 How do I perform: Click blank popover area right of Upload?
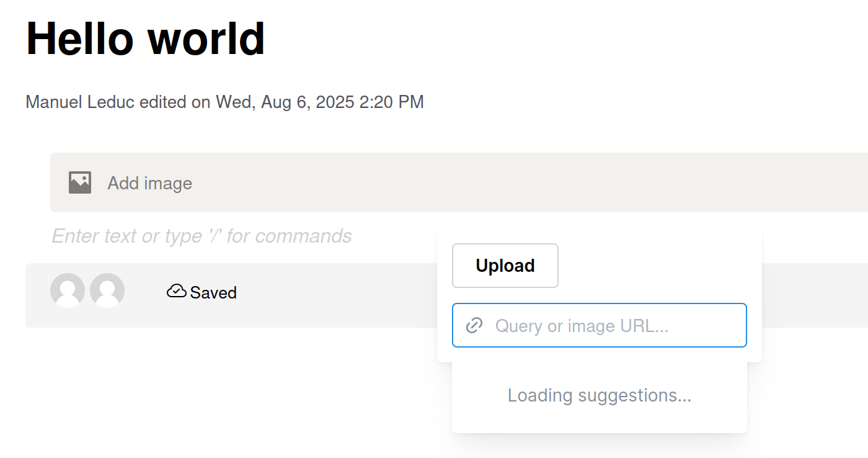tap(657, 266)
